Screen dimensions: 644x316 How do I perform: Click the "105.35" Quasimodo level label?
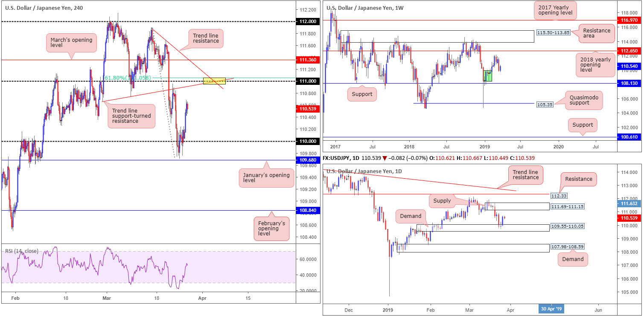click(544, 104)
